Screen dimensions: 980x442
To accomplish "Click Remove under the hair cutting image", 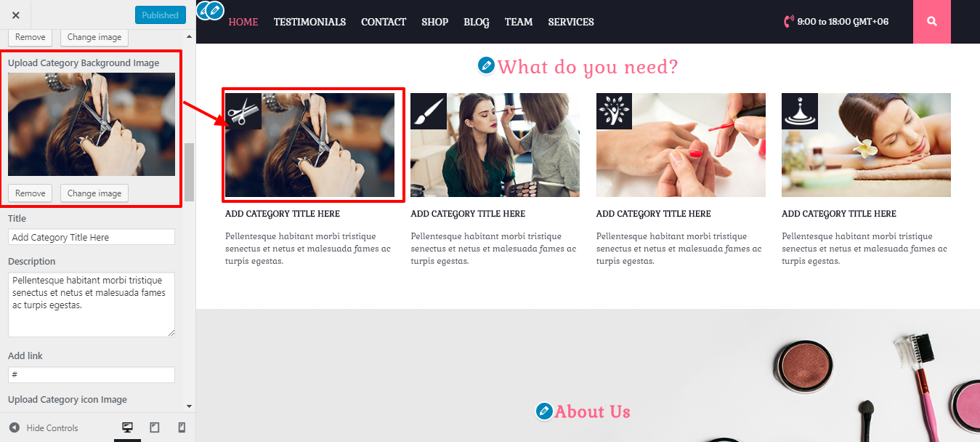I will [x=31, y=193].
